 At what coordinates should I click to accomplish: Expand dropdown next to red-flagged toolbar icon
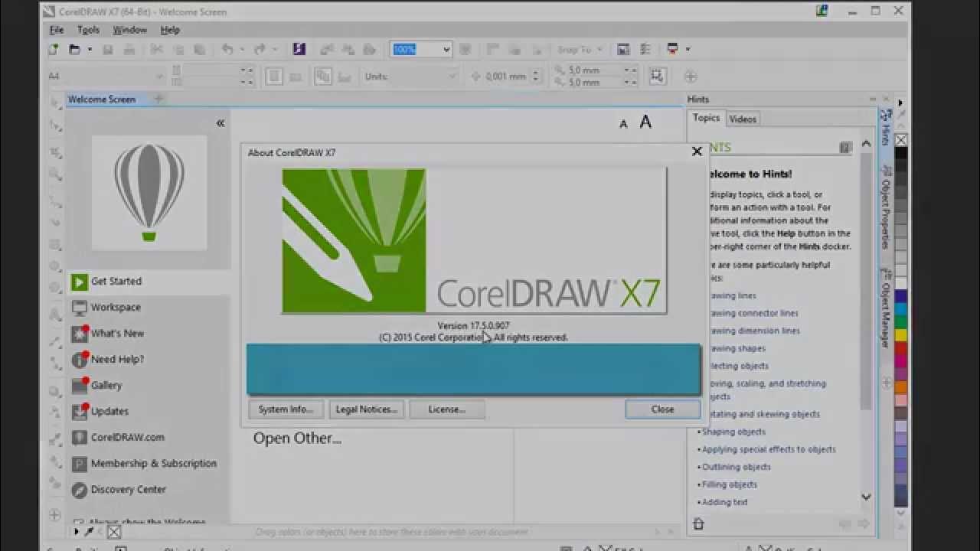pyautogui.click(x=688, y=49)
